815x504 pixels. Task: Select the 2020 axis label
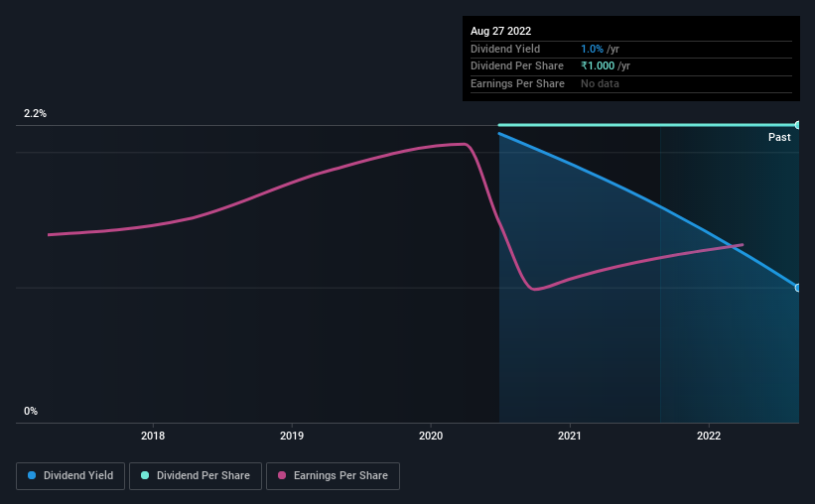[431, 436]
